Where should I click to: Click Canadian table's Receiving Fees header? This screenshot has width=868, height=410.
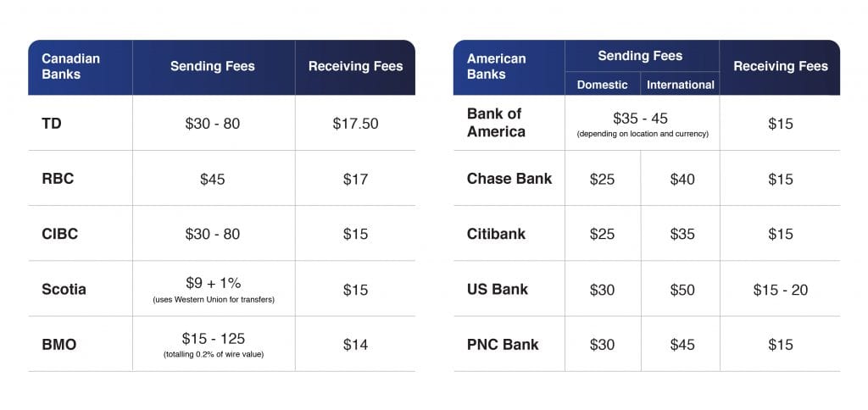[355, 66]
